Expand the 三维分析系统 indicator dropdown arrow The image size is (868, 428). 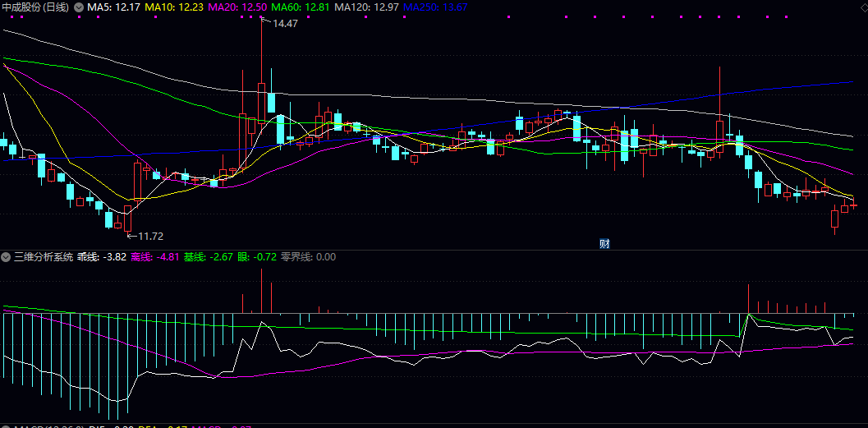point(6,257)
